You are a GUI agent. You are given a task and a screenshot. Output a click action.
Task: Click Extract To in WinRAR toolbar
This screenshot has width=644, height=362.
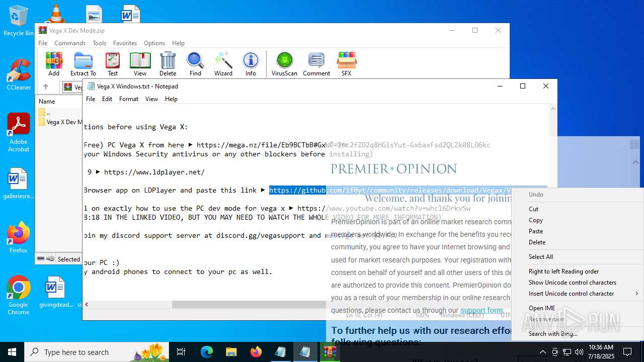click(x=83, y=64)
